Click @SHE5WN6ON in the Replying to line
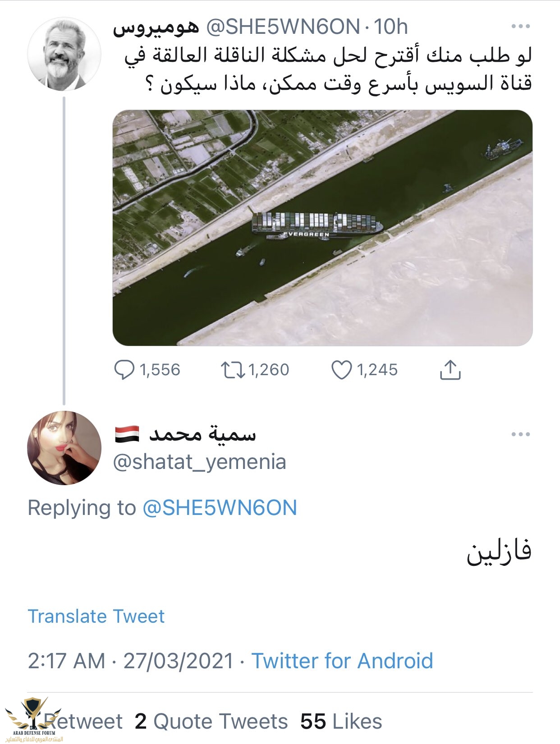This screenshot has width=560, height=744. (x=220, y=508)
